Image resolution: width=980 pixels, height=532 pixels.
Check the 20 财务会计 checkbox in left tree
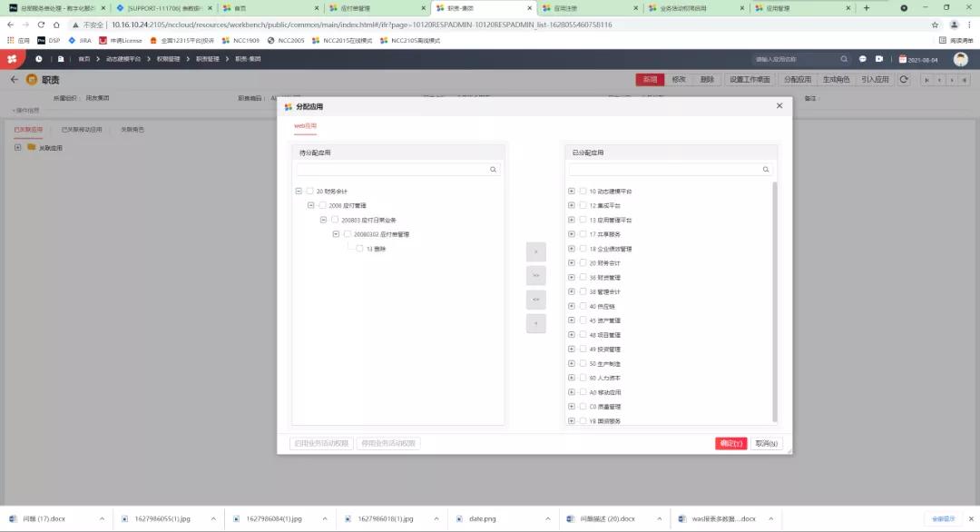coord(309,191)
